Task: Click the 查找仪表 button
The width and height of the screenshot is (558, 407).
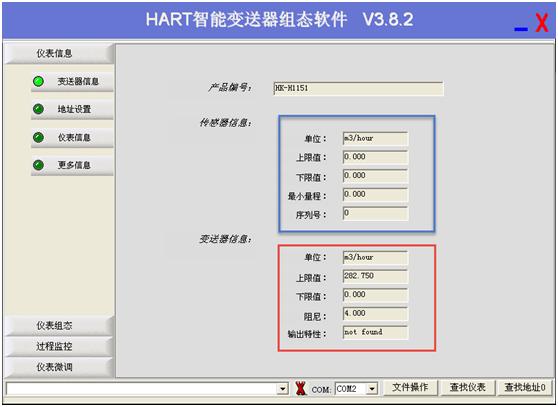Action: [x=467, y=387]
